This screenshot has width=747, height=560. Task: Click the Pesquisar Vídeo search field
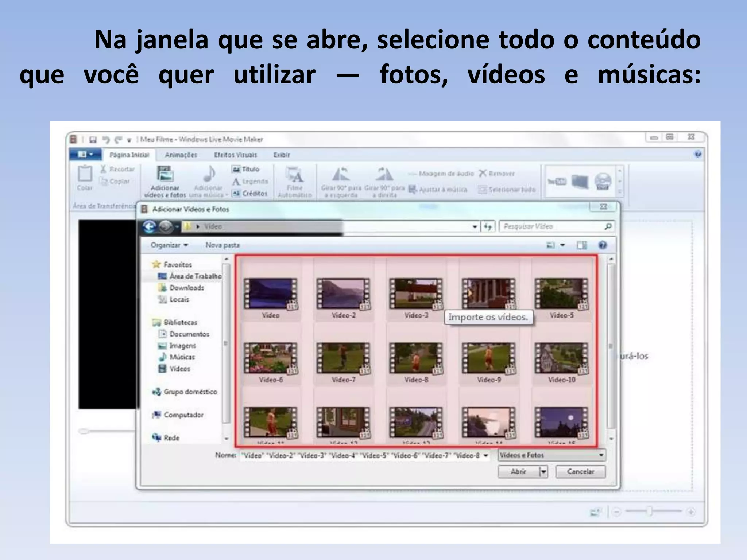[x=557, y=226]
